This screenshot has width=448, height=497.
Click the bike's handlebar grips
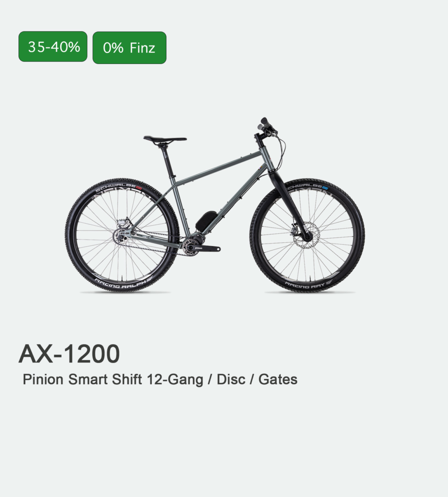[x=266, y=124]
